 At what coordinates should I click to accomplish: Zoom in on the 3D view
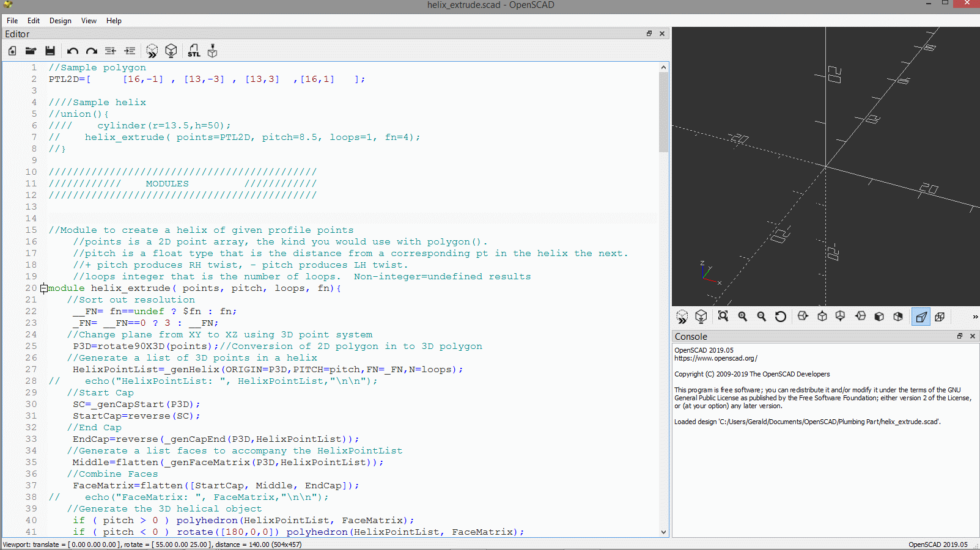point(743,317)
